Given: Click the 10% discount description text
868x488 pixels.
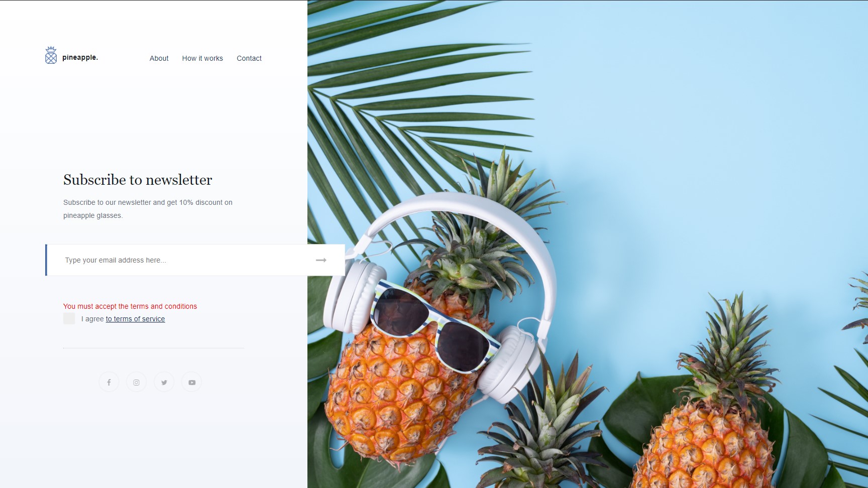Looking at the screenshot, I should tap(148, 209).
